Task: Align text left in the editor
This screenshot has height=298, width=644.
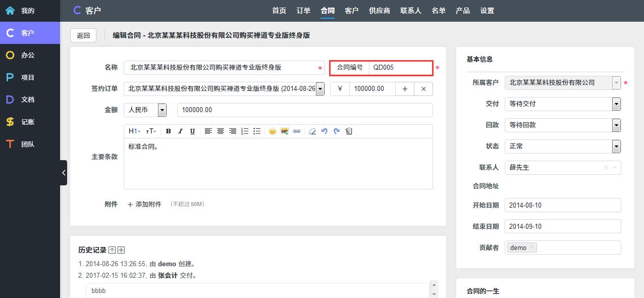Action: (208, 131)
